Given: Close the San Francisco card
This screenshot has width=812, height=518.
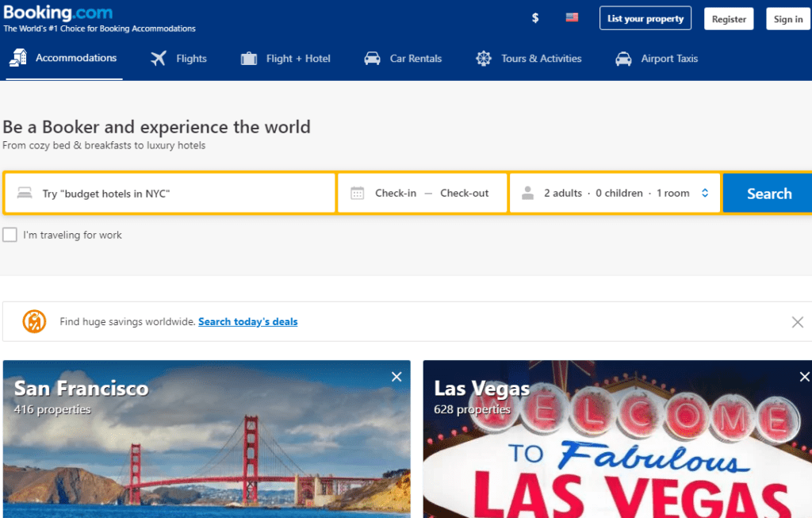Looking at the screenshot, I should point(396,377).
